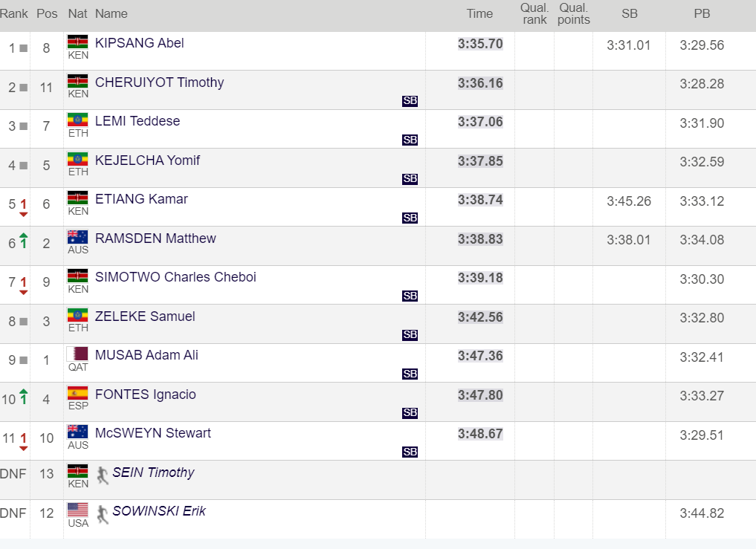
Task: Click Kenya flag next to KIPSANG Abel
Action: click(77, 42)
